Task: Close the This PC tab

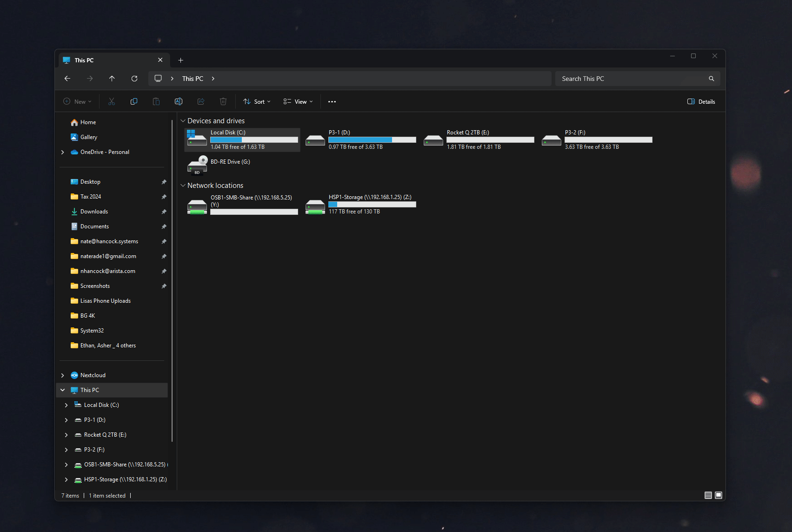Action: click(x=160, y=60)
